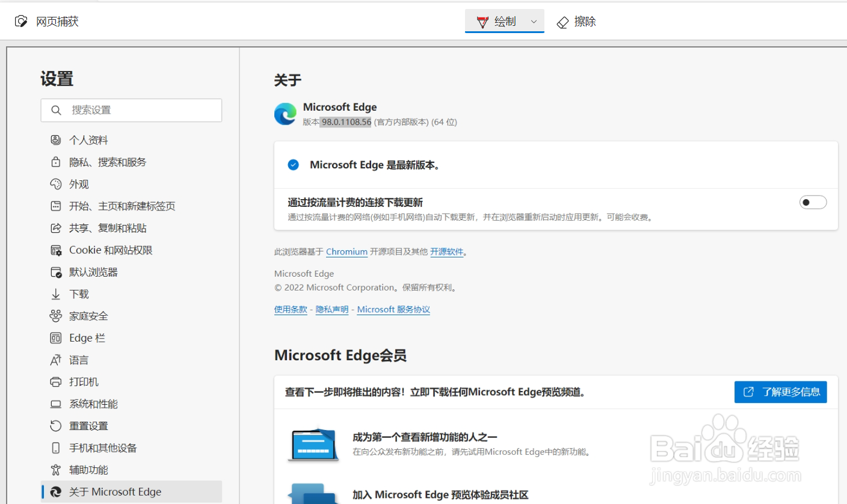Viewport: 847px width, 504px height.
Task: Click the Reset settings (重置设置) icon
Action: pyautogui.click(x=56, y=426)
